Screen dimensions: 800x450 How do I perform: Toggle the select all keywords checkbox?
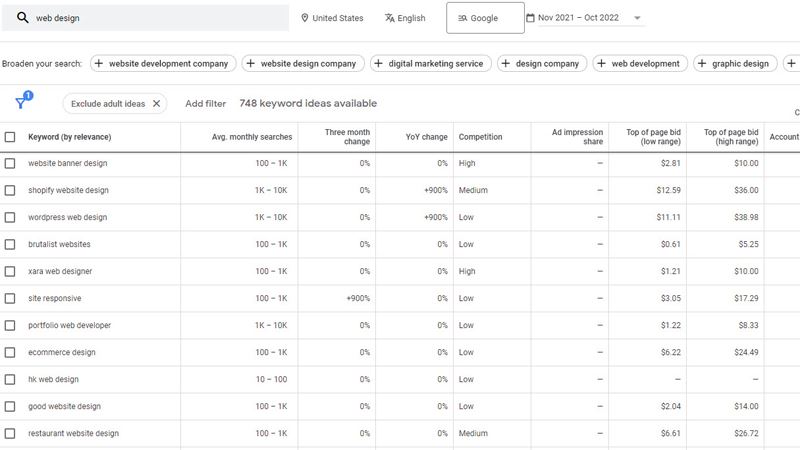[10, 137]
